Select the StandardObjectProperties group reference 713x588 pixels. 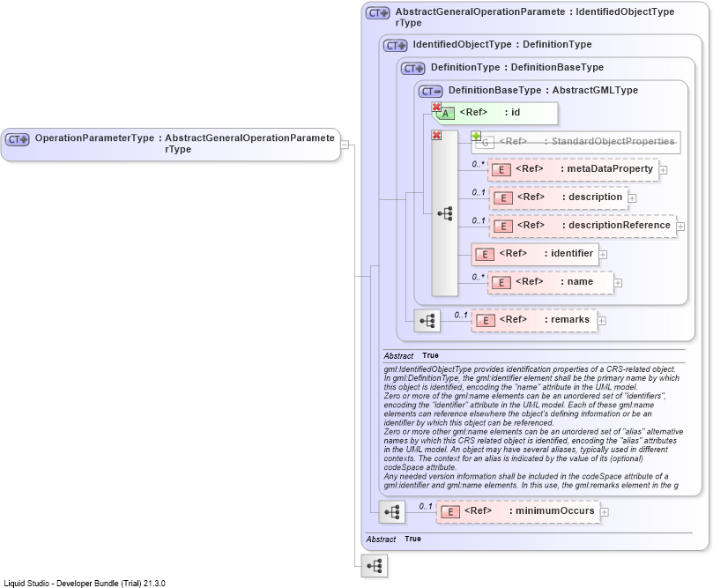coord(576,142)
